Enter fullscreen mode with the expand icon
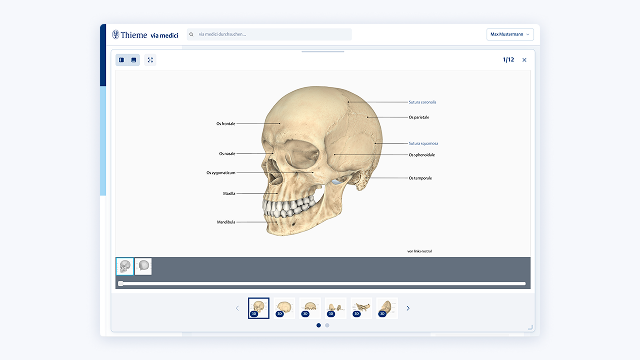The width and height of the screenshot is (640, 360). [x=150, y=60]
